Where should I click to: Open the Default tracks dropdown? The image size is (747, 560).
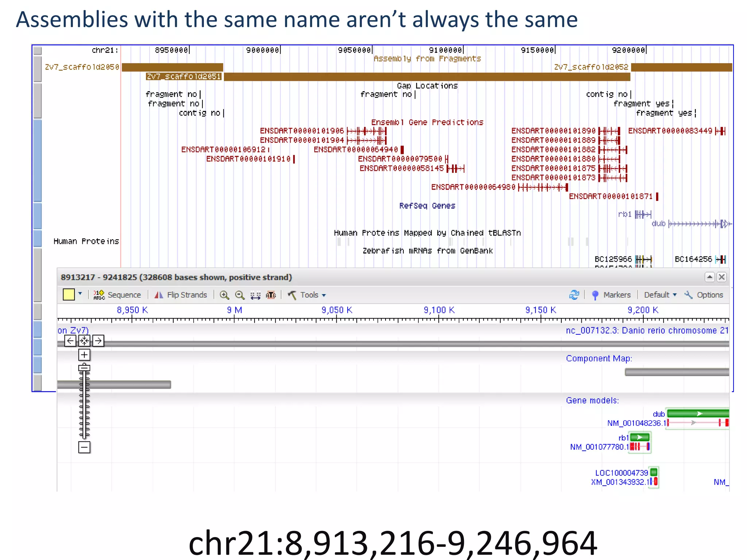[x=660, y=295]
